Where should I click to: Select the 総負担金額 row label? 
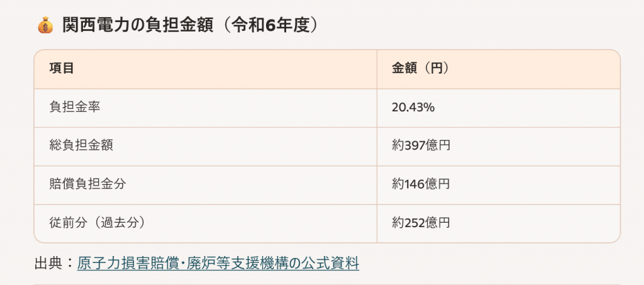click(x=81, y=146)
